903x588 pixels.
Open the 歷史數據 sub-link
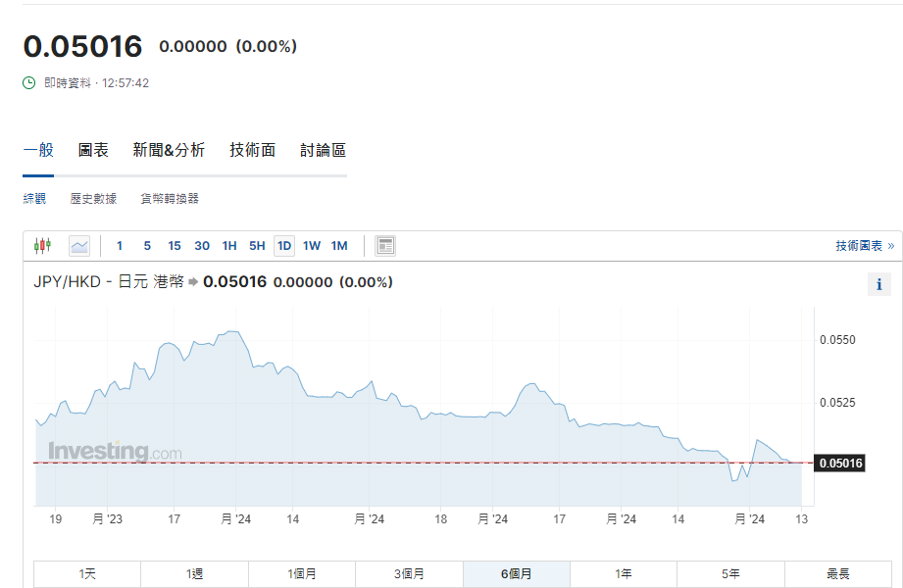pos(93,199)
